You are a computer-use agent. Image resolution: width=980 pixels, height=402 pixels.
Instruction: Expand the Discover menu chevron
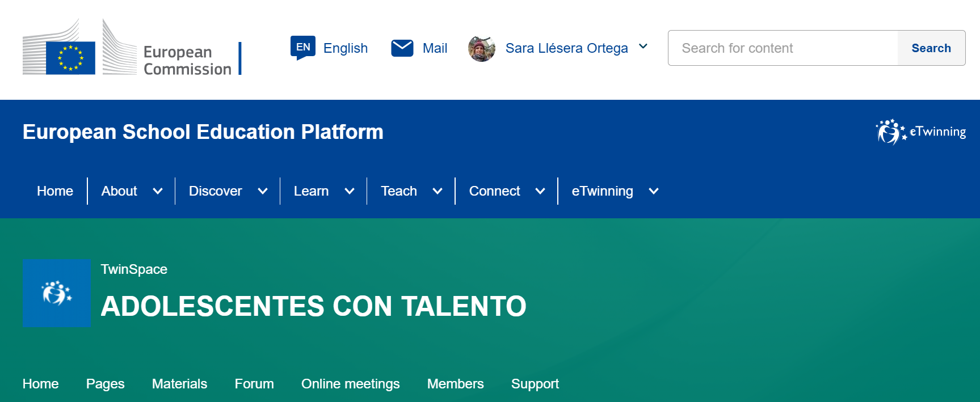pos(263,191)
